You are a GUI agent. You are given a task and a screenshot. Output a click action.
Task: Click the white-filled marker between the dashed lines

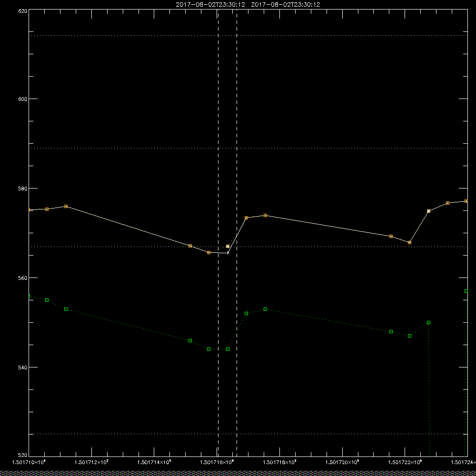coord(228,246)
